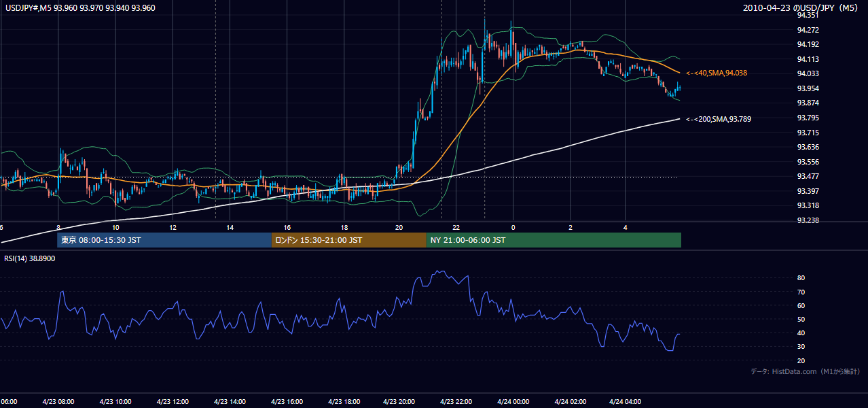Select the 40 SMA label reading 94.038
Viewport: 868px width, 408px height.
717,73
